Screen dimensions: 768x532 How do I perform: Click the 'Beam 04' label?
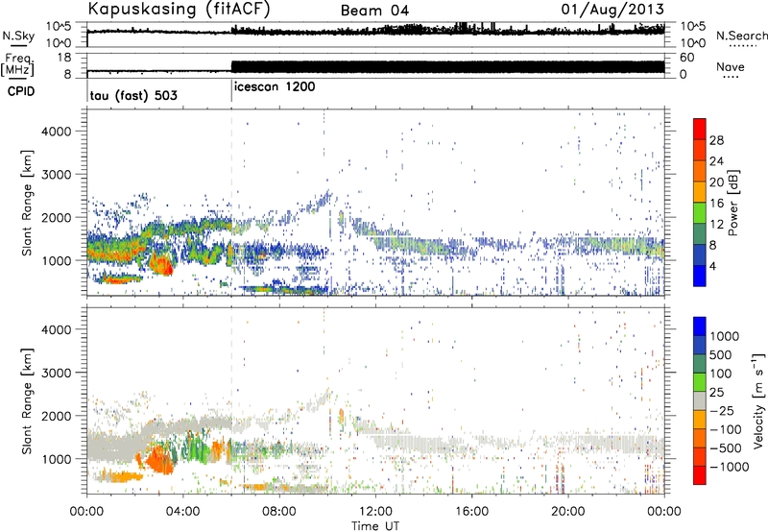tap(375, 11)
